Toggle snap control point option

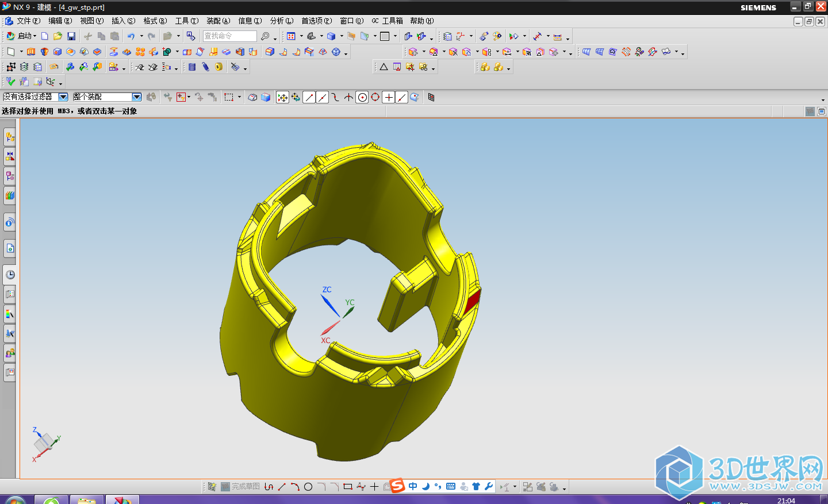(336, 97)
